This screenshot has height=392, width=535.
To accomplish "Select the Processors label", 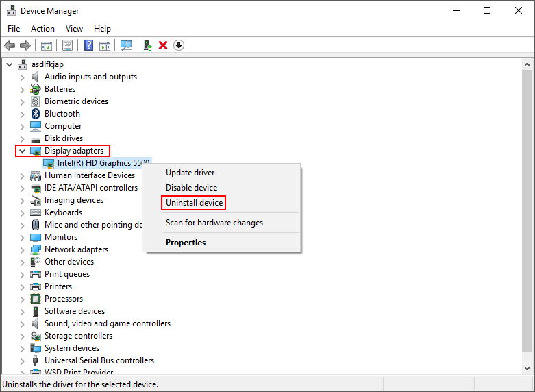I will 64,299.
